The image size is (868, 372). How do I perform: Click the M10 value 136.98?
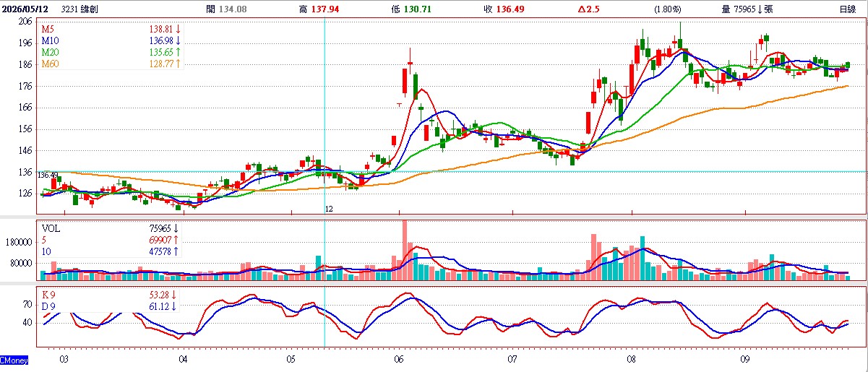pyautogui.click(x=161, y=40)
